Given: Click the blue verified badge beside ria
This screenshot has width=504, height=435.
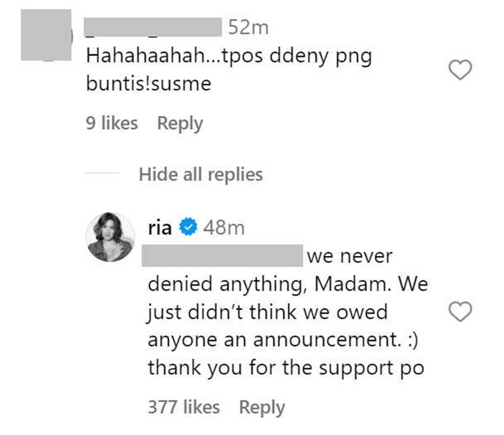Looking at the screenshot, I should 187,228.
